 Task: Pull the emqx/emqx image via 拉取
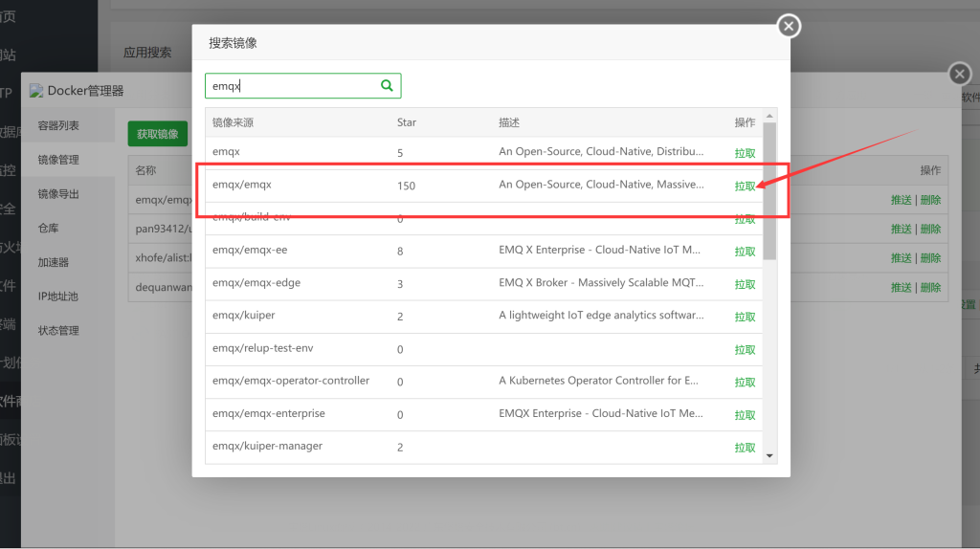click(x=745, y=187)
